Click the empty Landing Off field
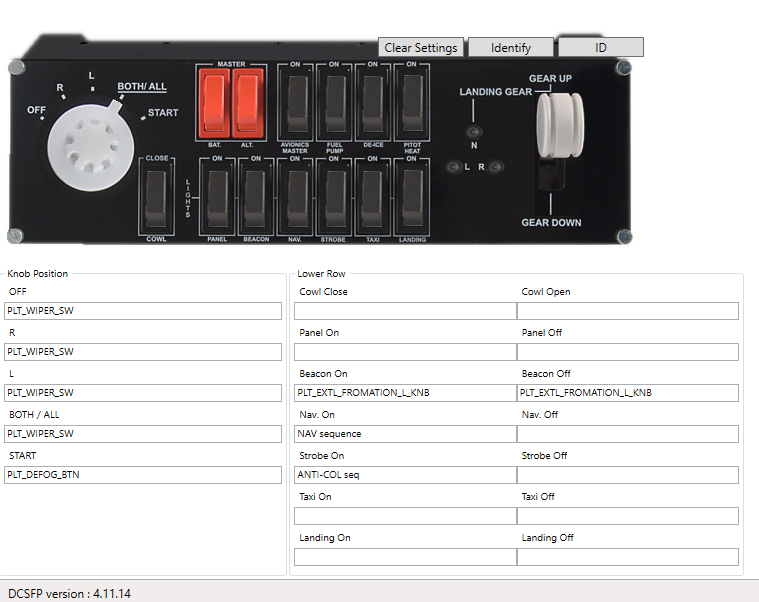 627,557
